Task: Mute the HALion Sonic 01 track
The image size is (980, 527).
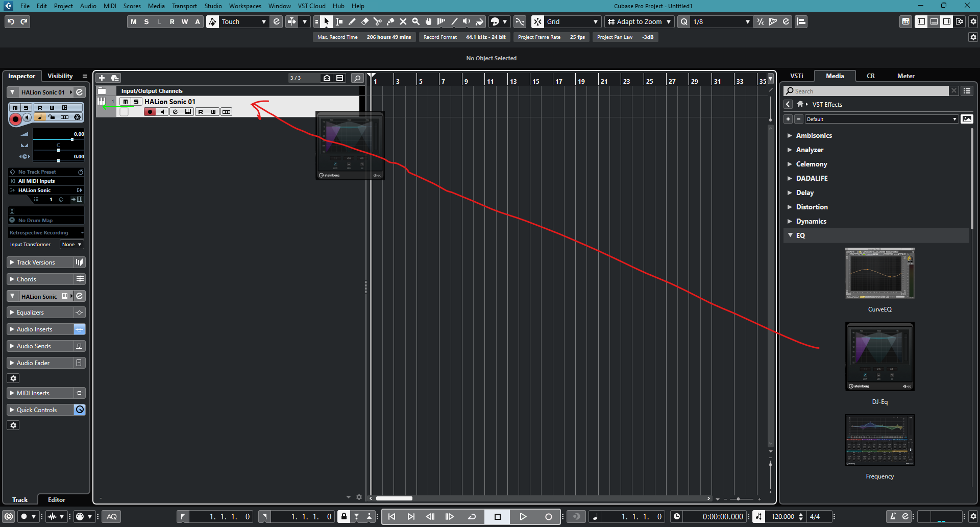Action: (x=126, y=102)
